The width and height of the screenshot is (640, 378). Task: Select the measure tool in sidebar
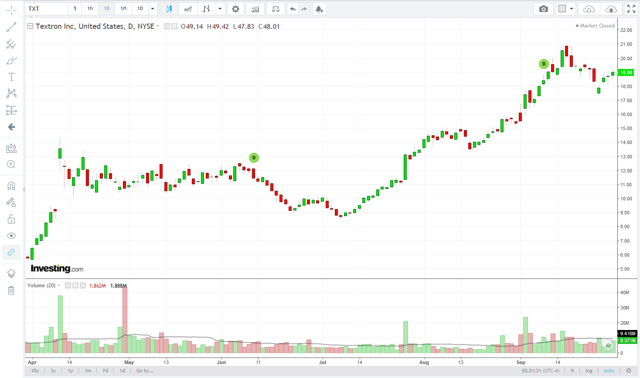click(x=11, y=148)
